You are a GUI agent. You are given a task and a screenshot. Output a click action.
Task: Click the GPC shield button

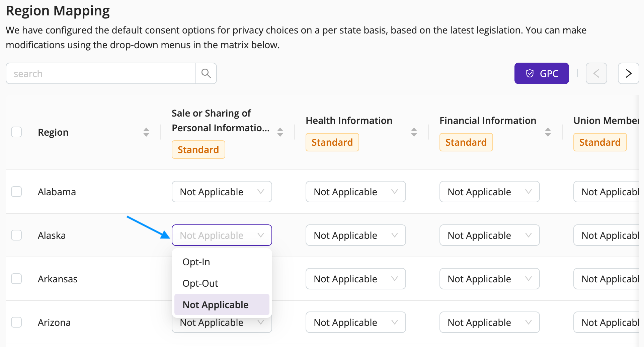tap(542, 73)
